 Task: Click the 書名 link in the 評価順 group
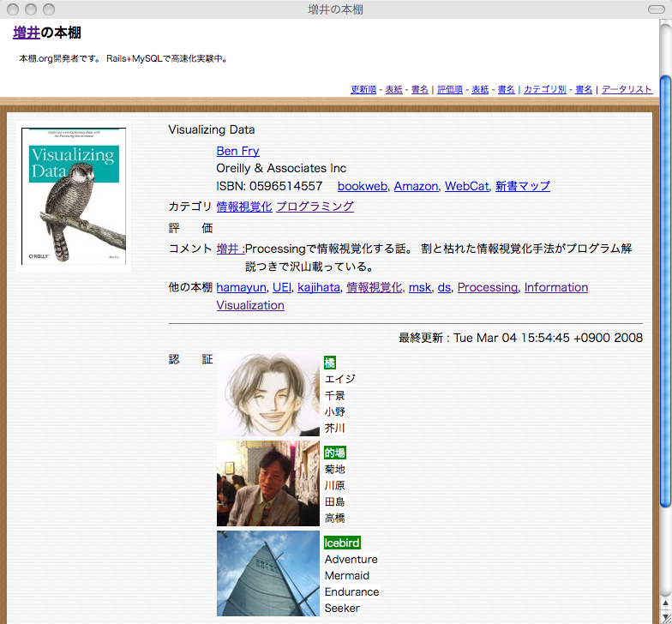click(506, 89)
